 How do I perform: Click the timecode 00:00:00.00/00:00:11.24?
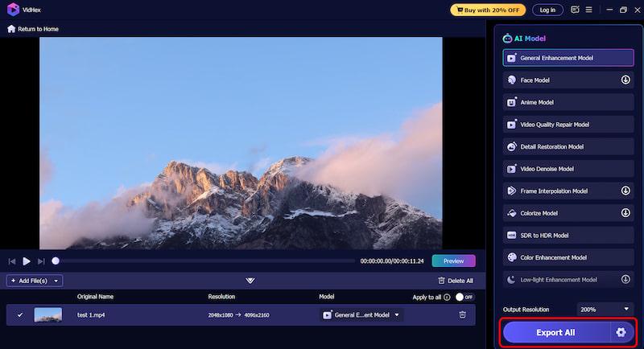point(392,261)
